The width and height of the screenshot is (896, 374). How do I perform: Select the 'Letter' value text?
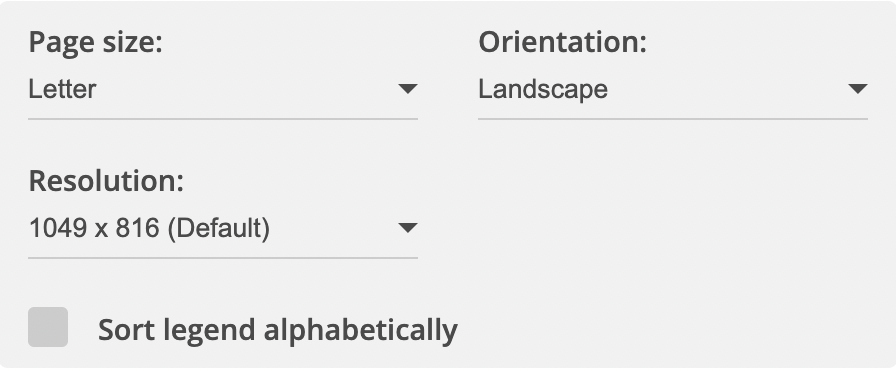62,89
